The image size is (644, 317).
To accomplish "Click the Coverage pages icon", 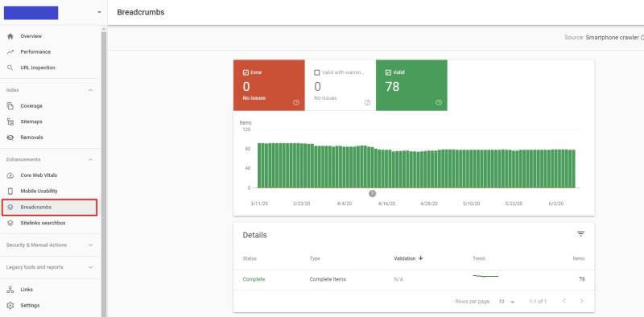I will [10, 106].
